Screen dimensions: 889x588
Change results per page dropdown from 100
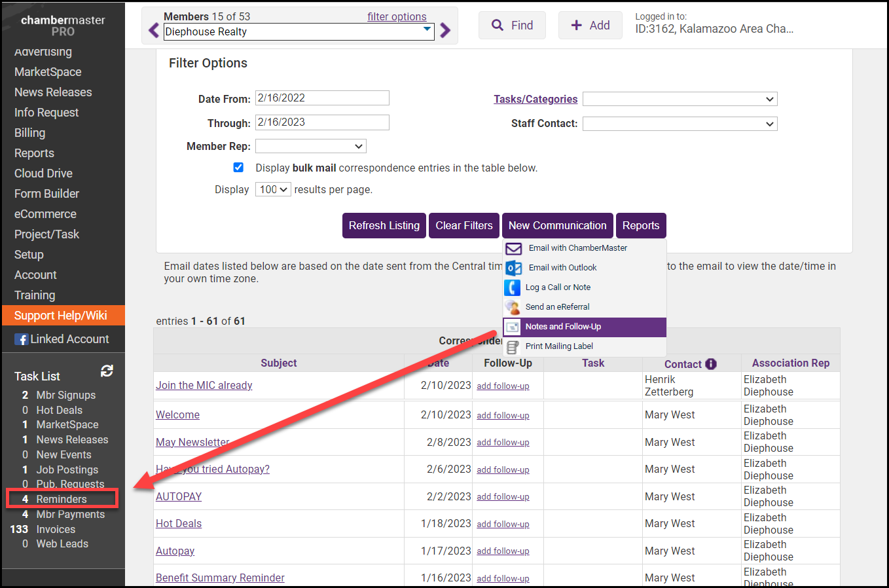[x=273, y=189]
